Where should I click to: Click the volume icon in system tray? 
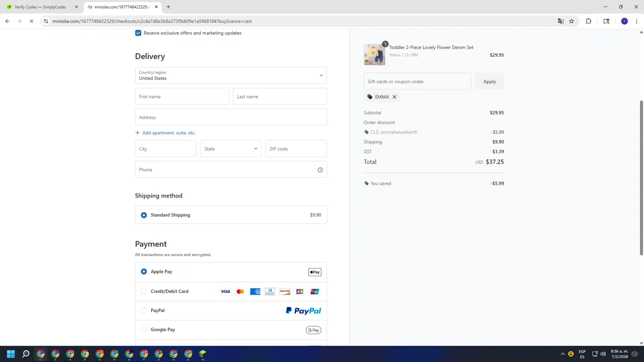(x=603, y=354)
